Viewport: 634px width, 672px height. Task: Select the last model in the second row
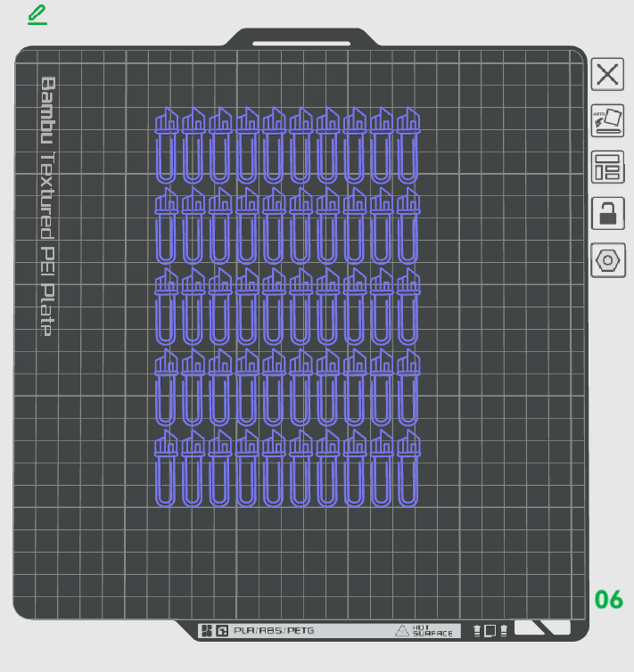pos(408,225)
